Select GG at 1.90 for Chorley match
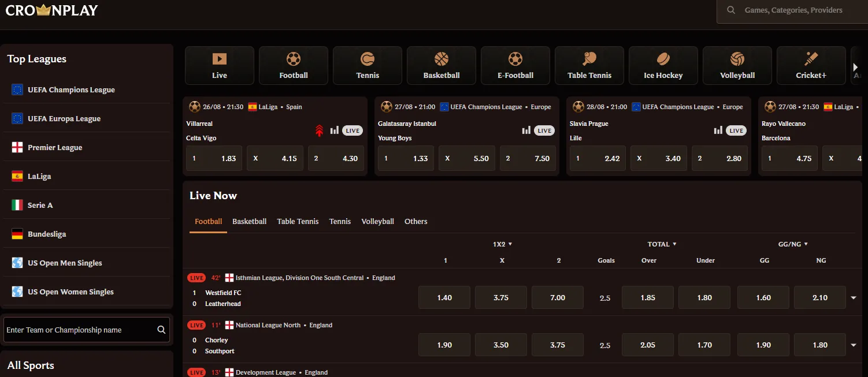Screen dimensions: 868x377 pyautogui.click(x=763, y=345)
